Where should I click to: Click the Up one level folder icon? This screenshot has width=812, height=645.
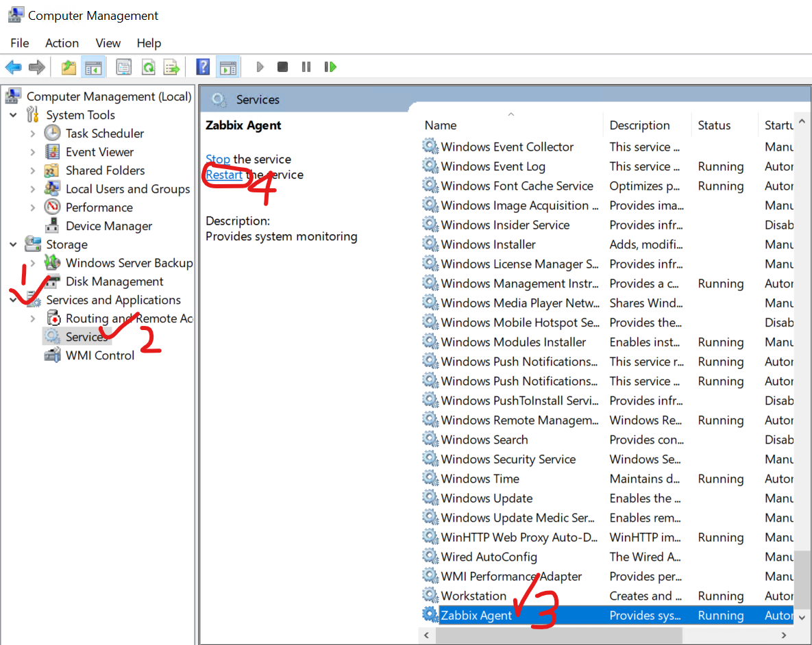pyautogui.click(x=69, y=67)
